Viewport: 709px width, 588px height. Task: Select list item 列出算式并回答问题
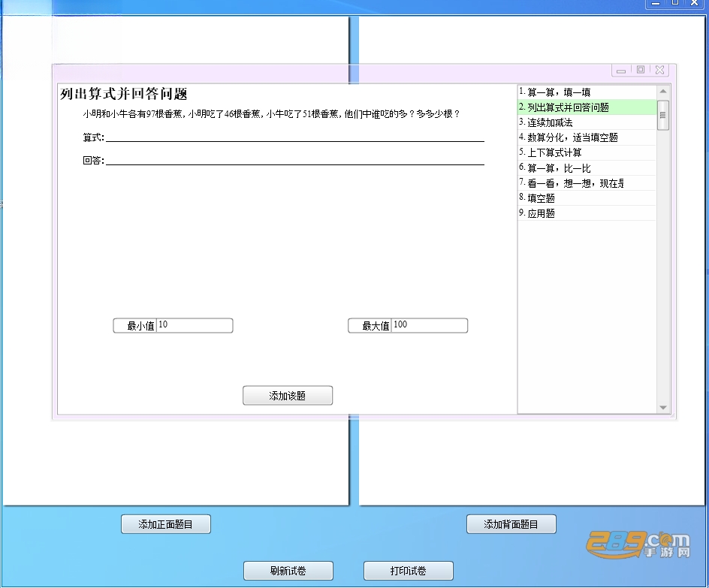pyautogui.click(x=587, y=107)
